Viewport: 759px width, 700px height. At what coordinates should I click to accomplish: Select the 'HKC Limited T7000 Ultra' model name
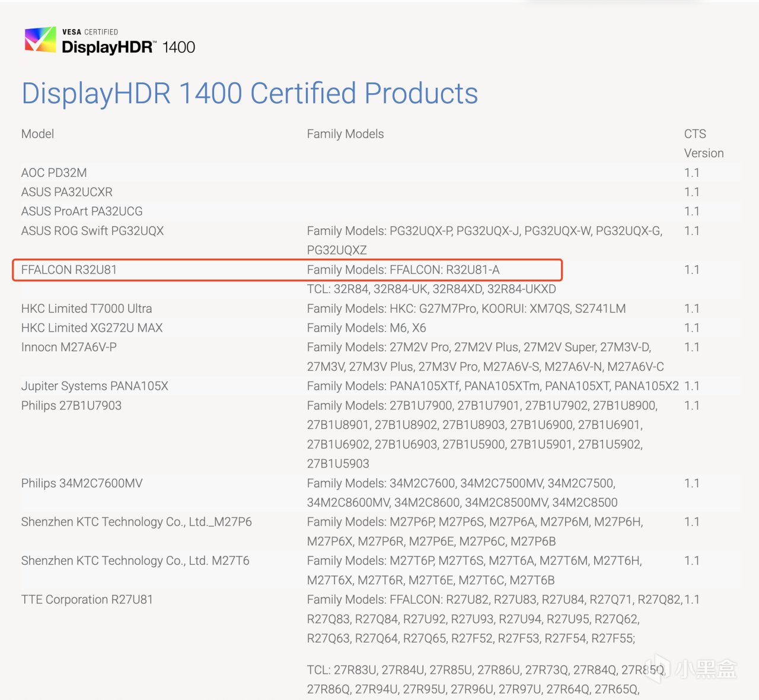click(87, 308)
